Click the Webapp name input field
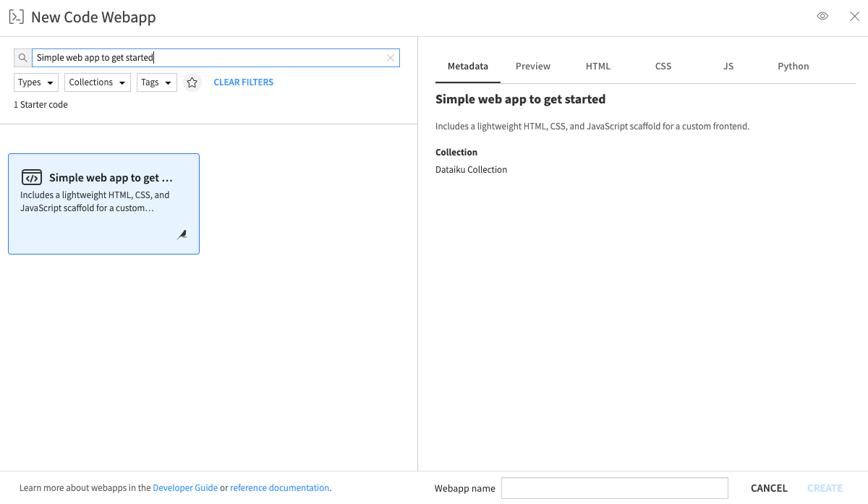The width and height of the screenshot is (868, 504). coord(615,488)
